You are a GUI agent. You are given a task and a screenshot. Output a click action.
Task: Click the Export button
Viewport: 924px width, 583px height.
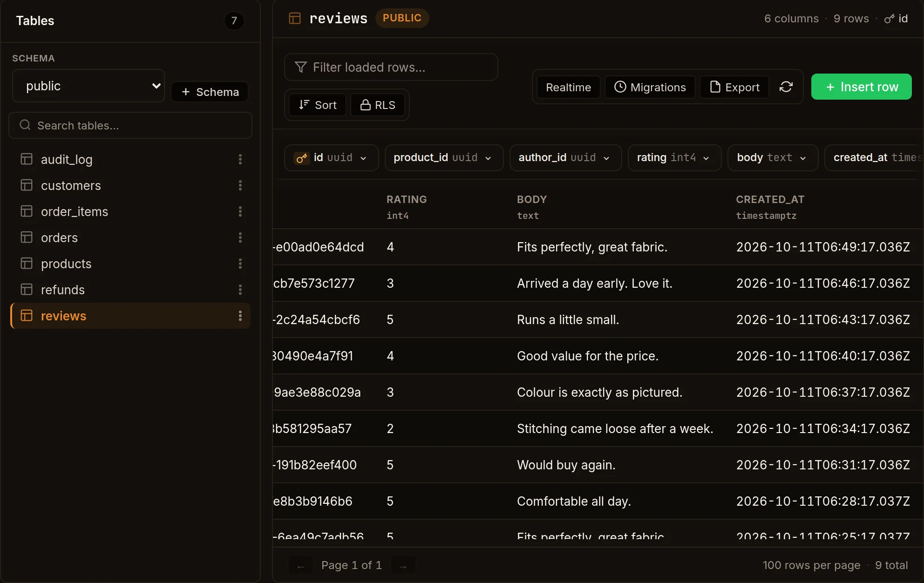pyautogui.click(x=734, y=87)
